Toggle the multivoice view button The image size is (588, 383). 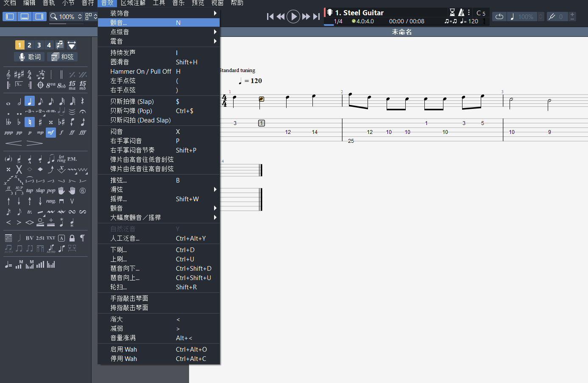59,44
